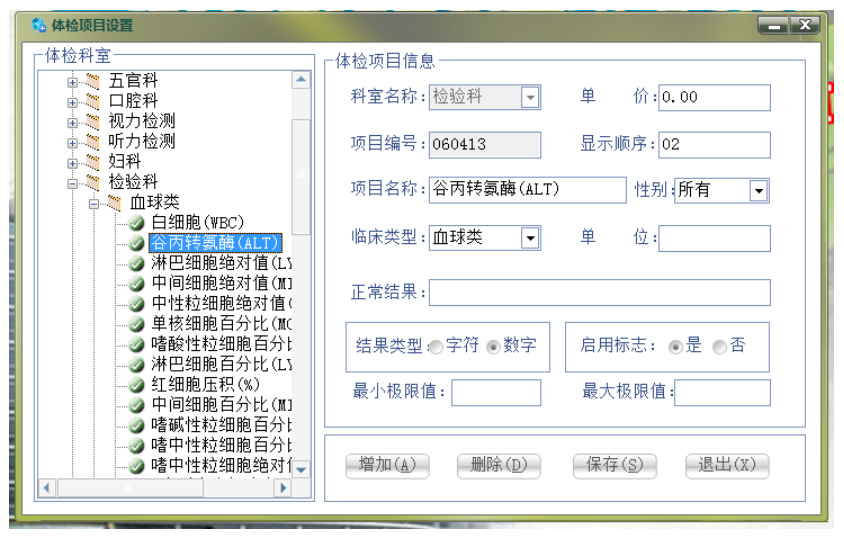Select 字符 result type radio button
The width and height of the screenshot is (844, 536).
[437, 347]
